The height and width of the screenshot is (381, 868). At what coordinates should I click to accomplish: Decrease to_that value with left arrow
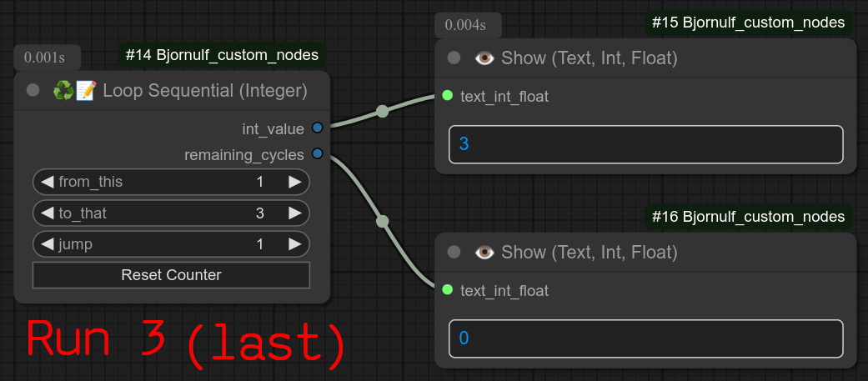click(48, 213)
